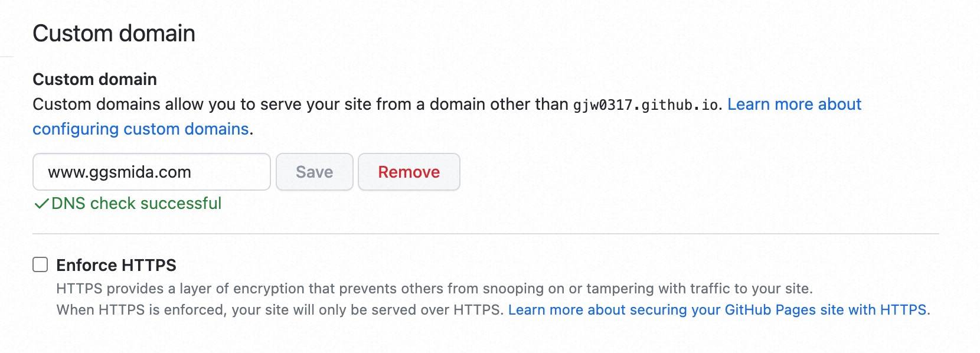Follow the 'configuring custom domains' link text
Viewport: 980px width, 353px height.
pos(141,129)
